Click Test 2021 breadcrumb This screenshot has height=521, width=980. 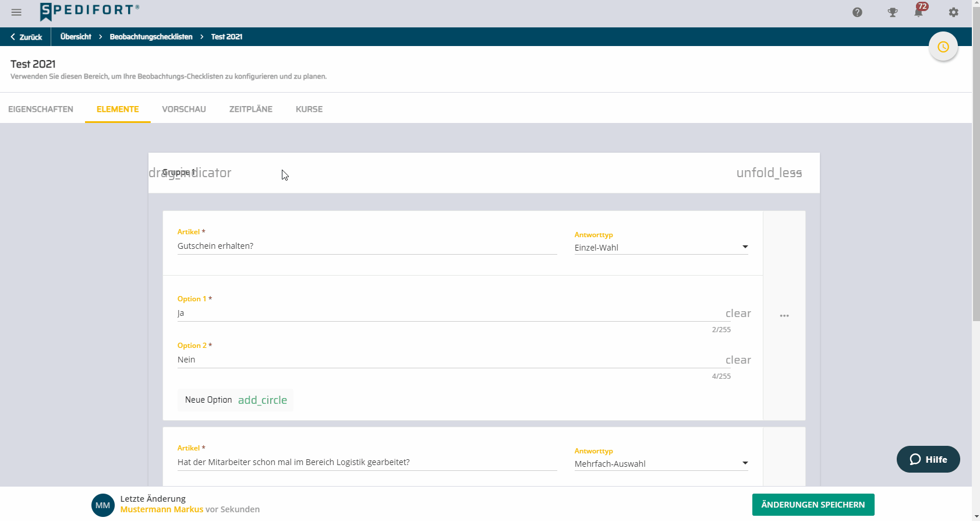(x=227, y=37)
